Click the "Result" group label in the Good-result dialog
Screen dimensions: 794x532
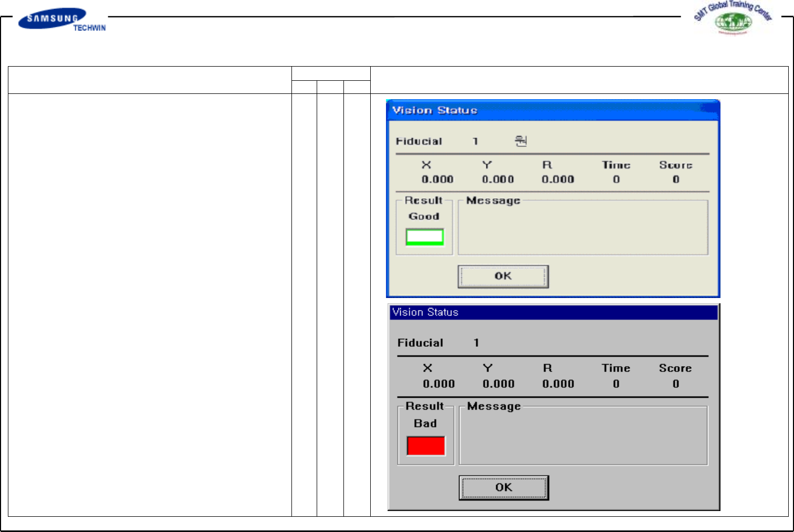(x=423, y=200)
